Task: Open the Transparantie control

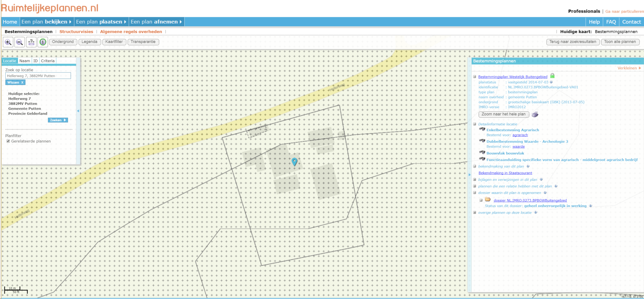Action: coord(143,42)
